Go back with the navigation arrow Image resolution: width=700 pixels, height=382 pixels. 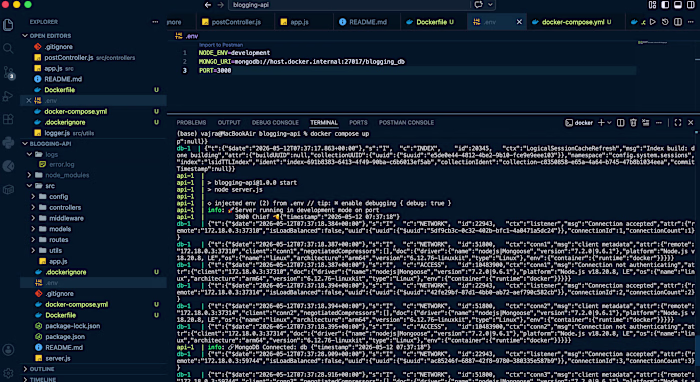208,5
